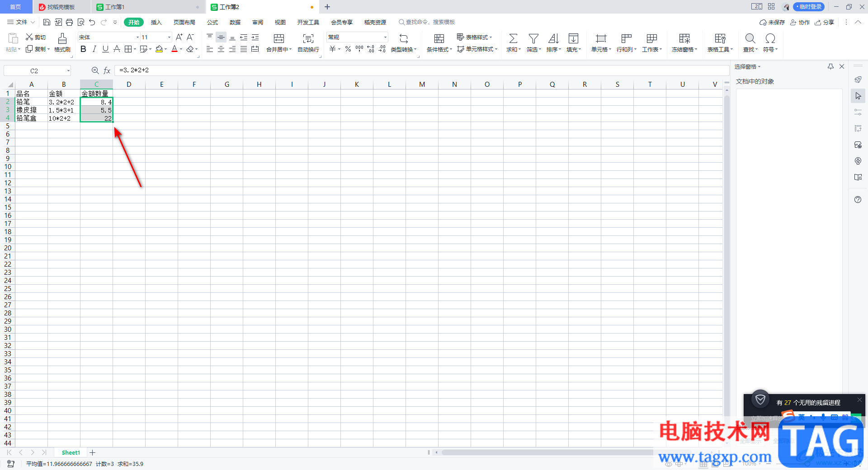Click Merge and Center (合并居中) icon

click(279, 38)
